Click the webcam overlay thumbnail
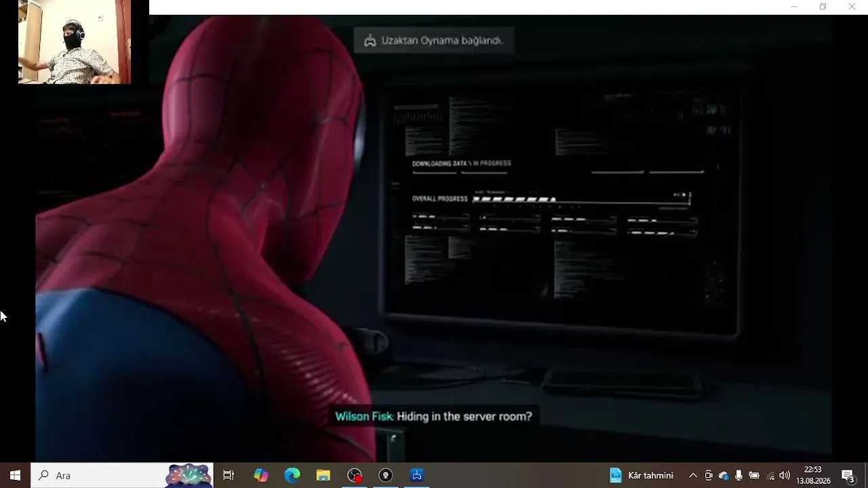The width and height of the screenshot is (868, 488). click(75, 42)
